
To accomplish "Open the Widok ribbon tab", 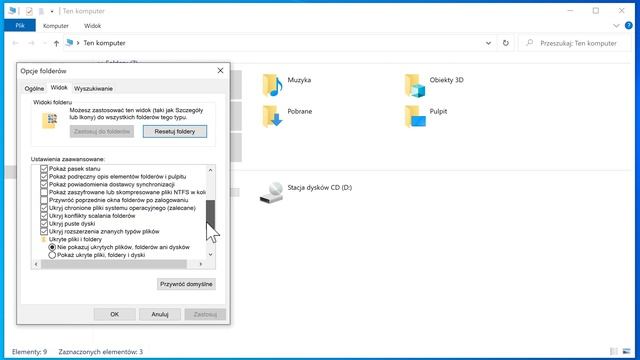I will (x=92, y=26).
